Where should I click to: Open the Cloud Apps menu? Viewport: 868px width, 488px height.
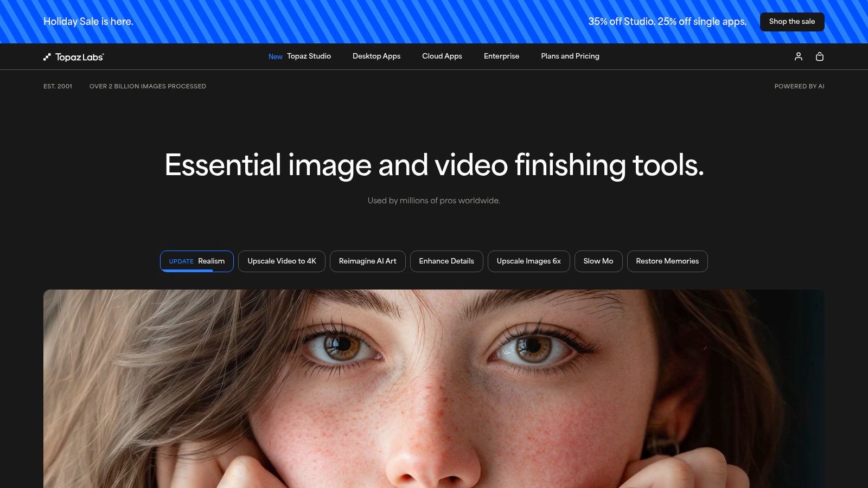point(442,56)
